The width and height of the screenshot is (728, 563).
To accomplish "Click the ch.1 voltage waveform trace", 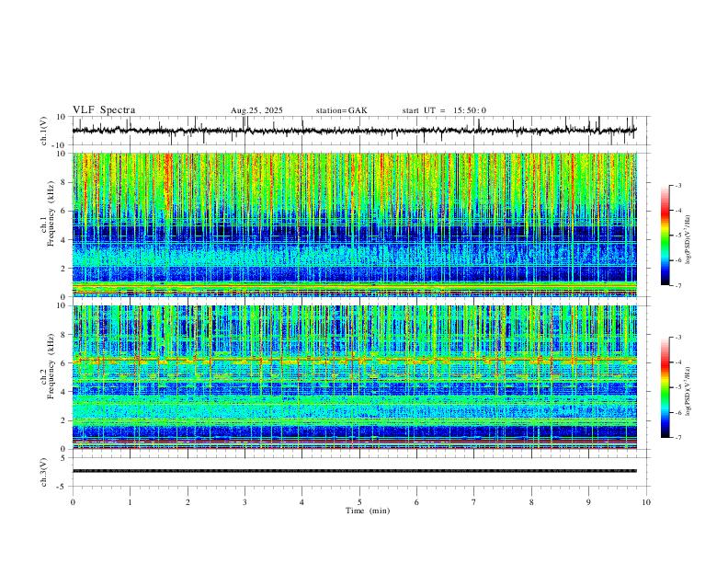I will 354,131.
